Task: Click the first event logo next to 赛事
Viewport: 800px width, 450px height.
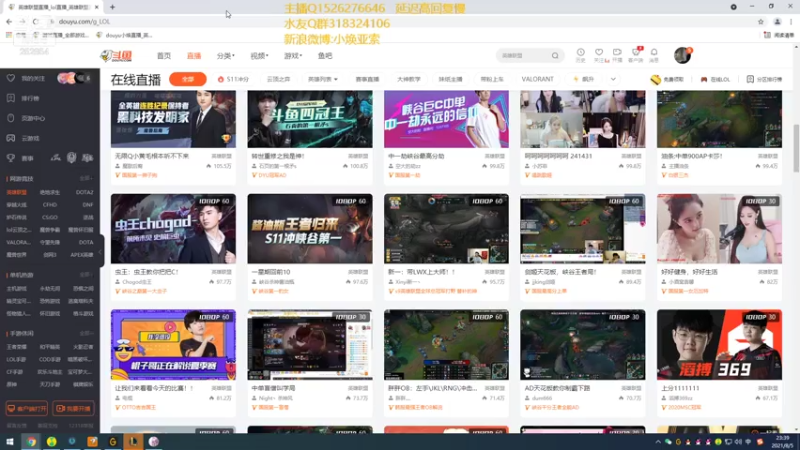Action: 56,158
